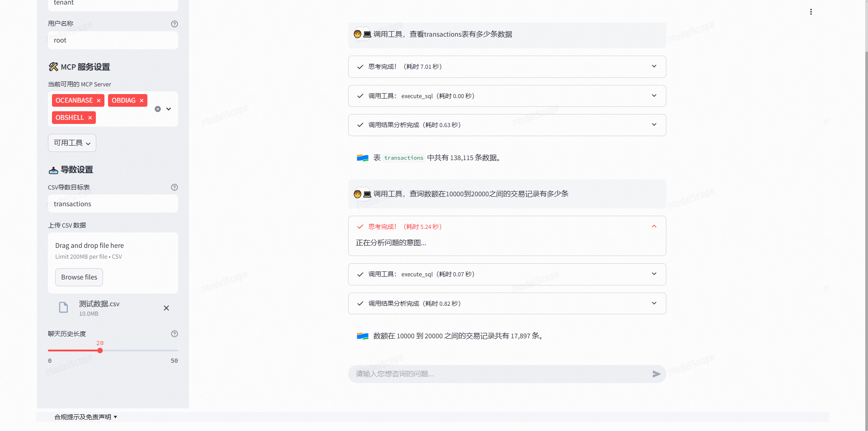The image size is (868, 431).
Task: Click the wrench icon in MCP 服务设置 heading
Action: [x=54, y=66]
